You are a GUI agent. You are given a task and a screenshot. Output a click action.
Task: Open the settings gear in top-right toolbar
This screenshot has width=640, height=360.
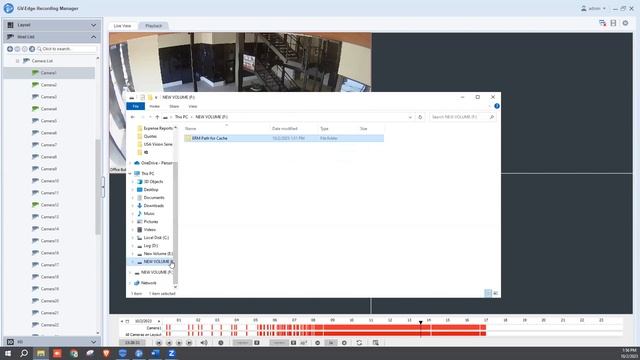click(625, 23)
